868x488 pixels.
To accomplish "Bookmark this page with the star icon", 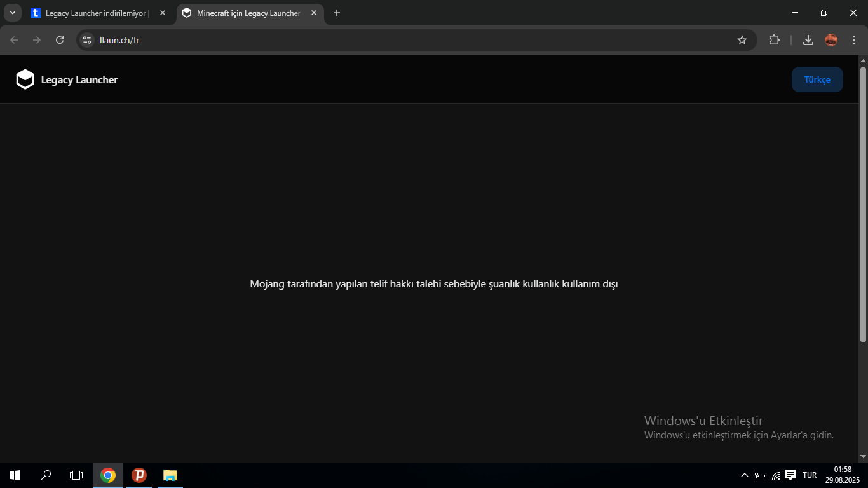I will coord(742,40).
